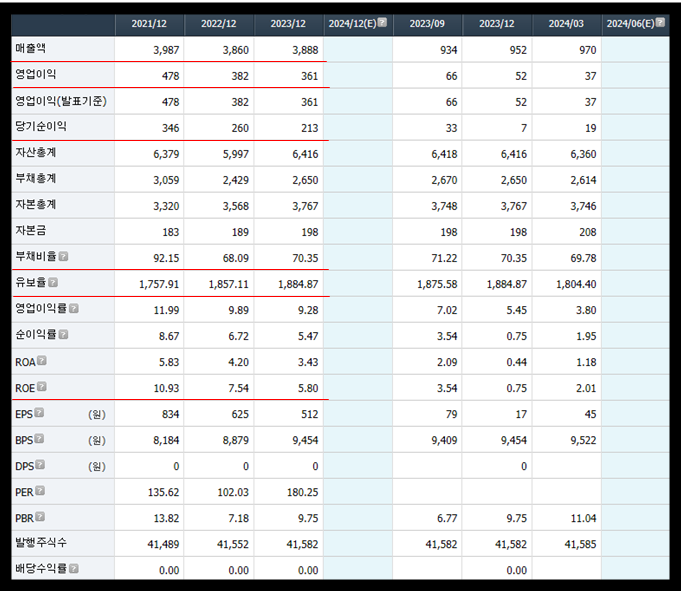Click the question-mark icon beside EPS

[39, 413]
